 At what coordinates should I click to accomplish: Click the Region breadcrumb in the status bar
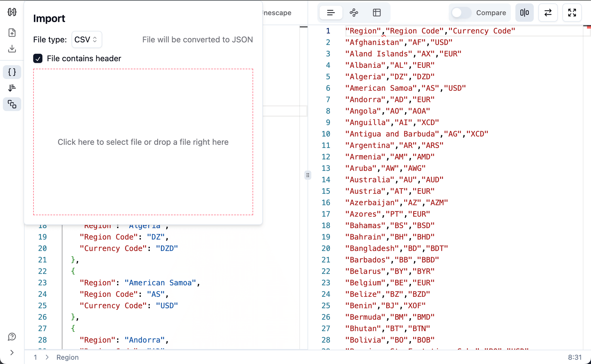tap(68, 357)
